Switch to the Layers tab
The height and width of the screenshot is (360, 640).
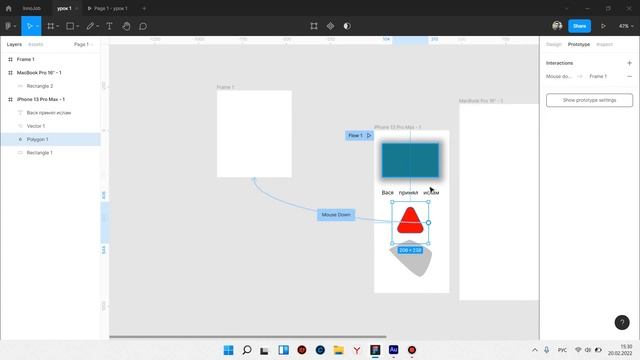pos(14,44)
